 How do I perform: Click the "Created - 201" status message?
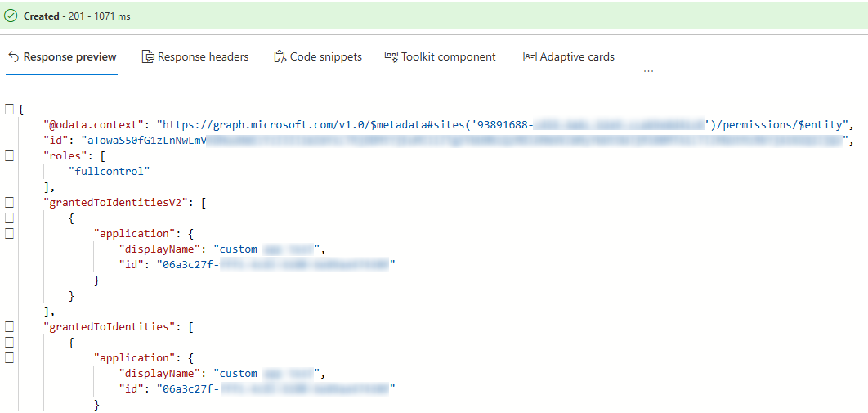tap(77, 16)
